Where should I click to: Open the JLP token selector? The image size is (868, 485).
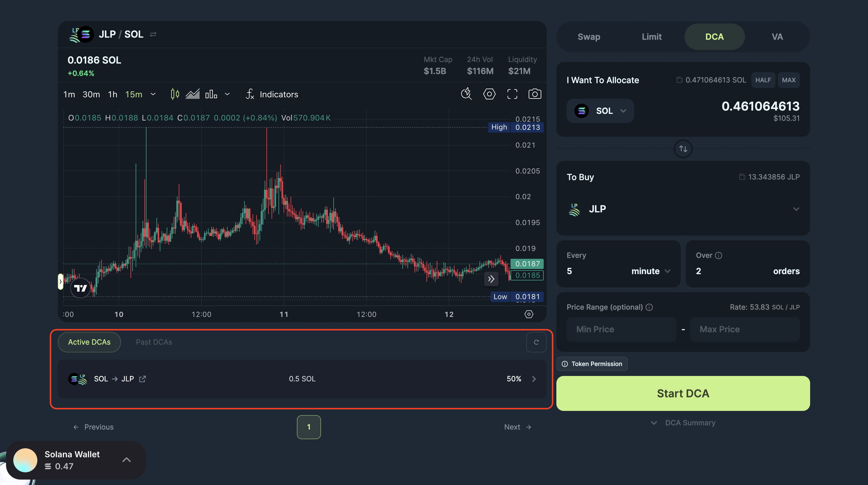click(x=683, y=209)
